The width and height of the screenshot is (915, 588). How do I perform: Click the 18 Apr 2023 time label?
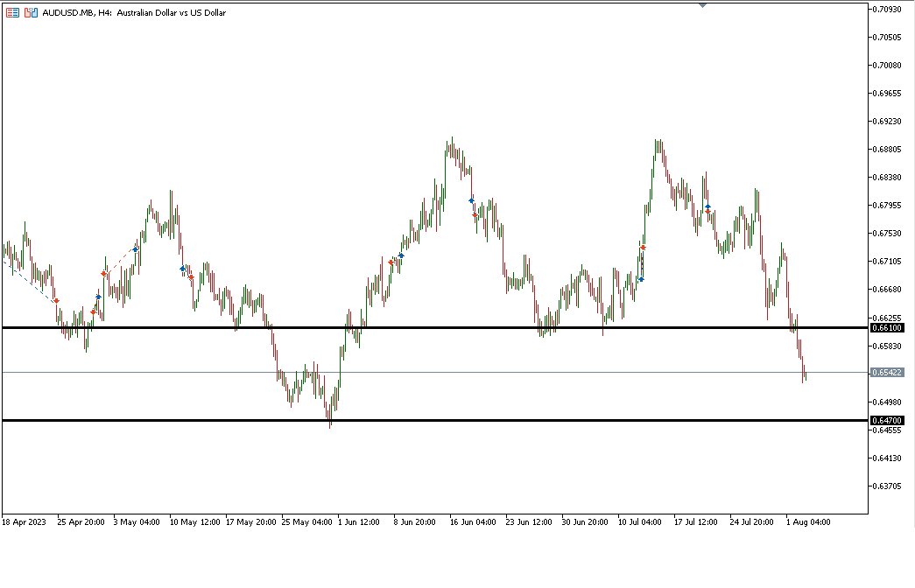tap(24, 522)
